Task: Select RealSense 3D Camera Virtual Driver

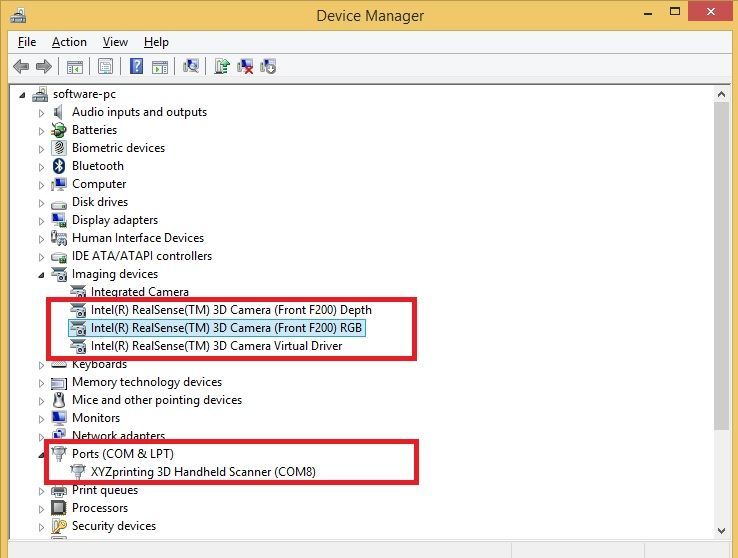Action: pos(216,346)
